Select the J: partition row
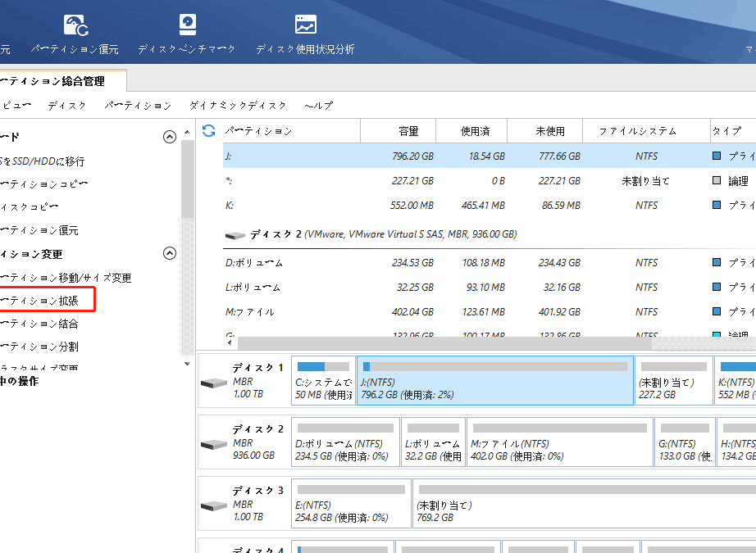 [490, 156]
